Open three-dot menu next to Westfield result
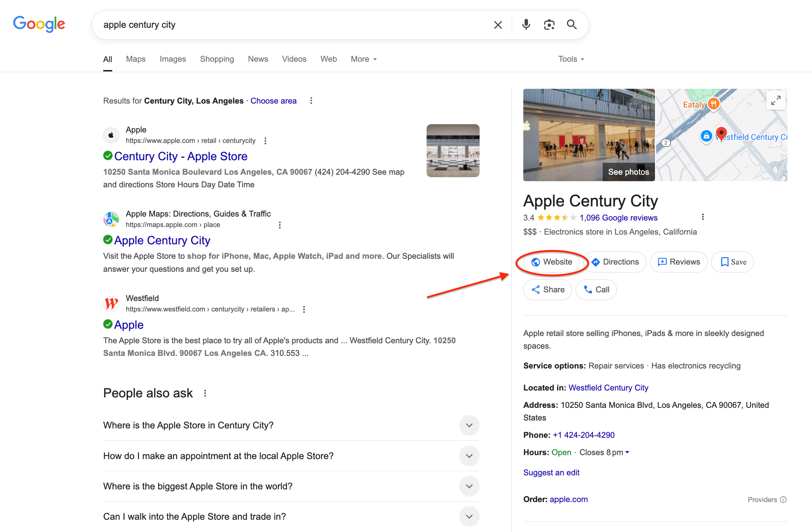Screen dimensions: 812x532 click(304, 309)
